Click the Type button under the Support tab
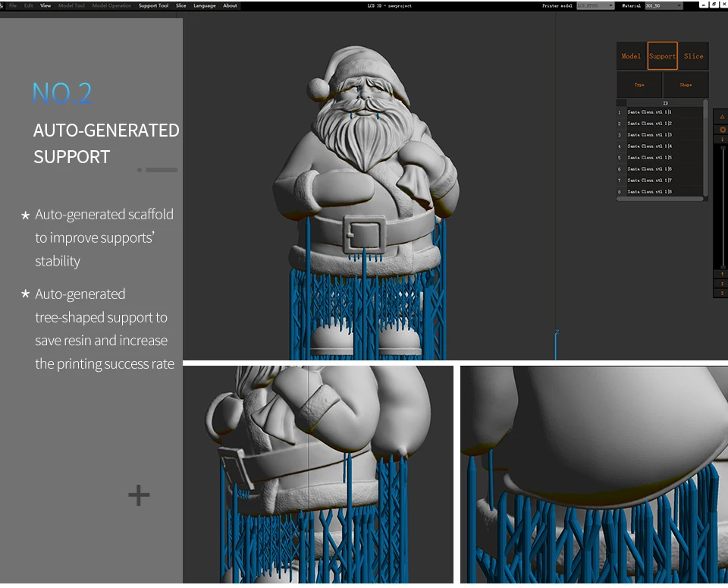The image size is (728, 588). (639, 84)
